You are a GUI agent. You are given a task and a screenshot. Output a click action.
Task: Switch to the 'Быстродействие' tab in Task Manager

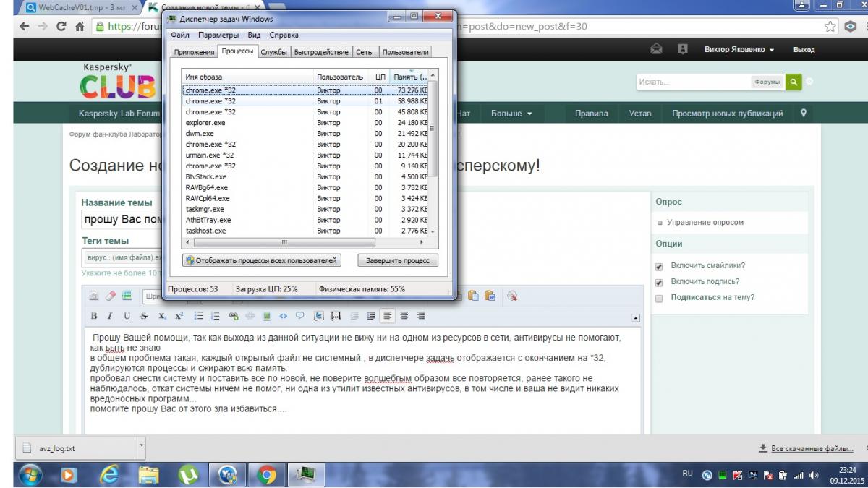pos(322,52)
